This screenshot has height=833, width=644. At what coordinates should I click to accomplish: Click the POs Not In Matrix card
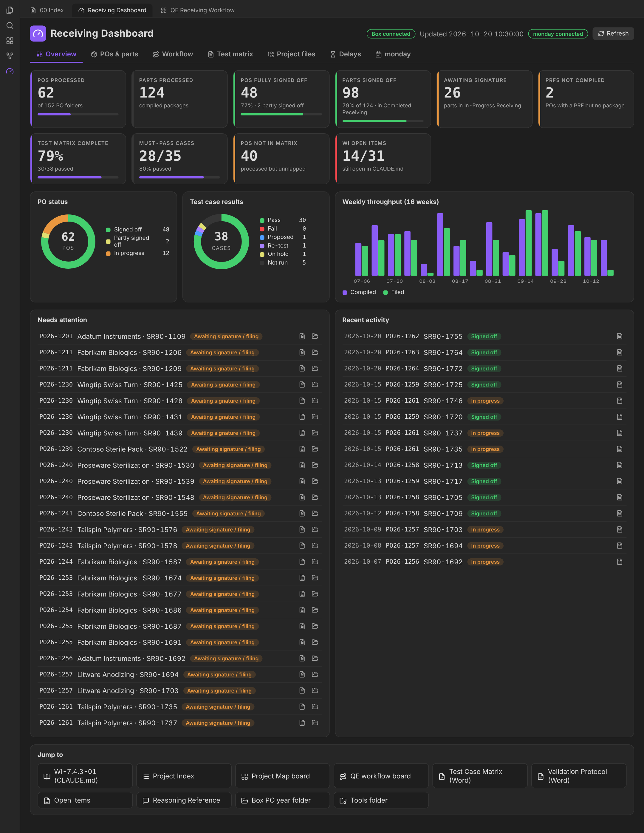(281, 159)
